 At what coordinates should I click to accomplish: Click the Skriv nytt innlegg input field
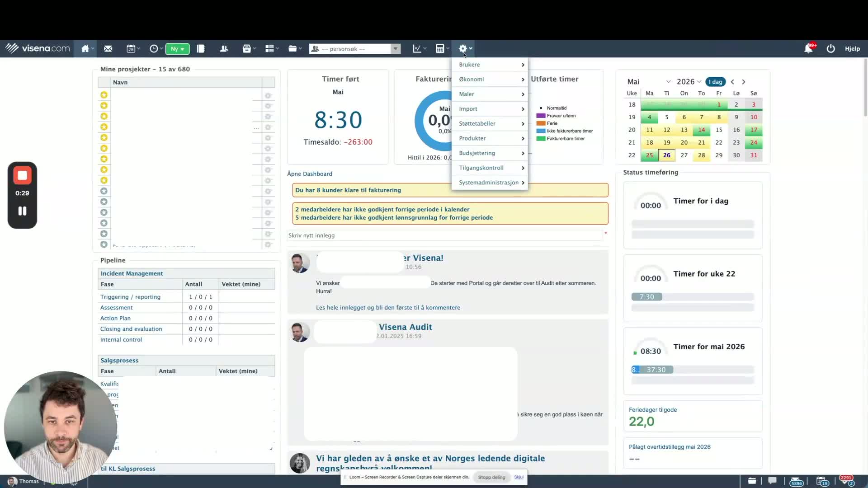click(x=445, y=235)
